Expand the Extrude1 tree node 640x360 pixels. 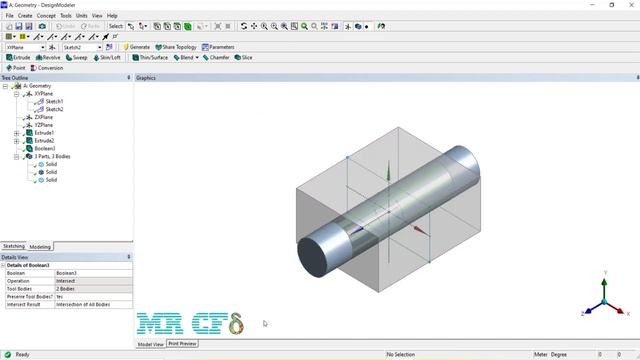click(17, 133)
